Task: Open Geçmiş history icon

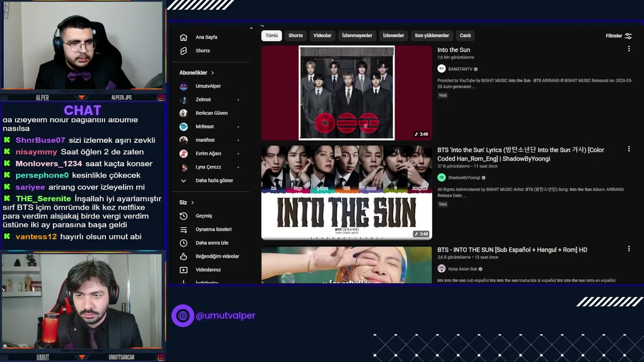Action: (x=184, y=216)
